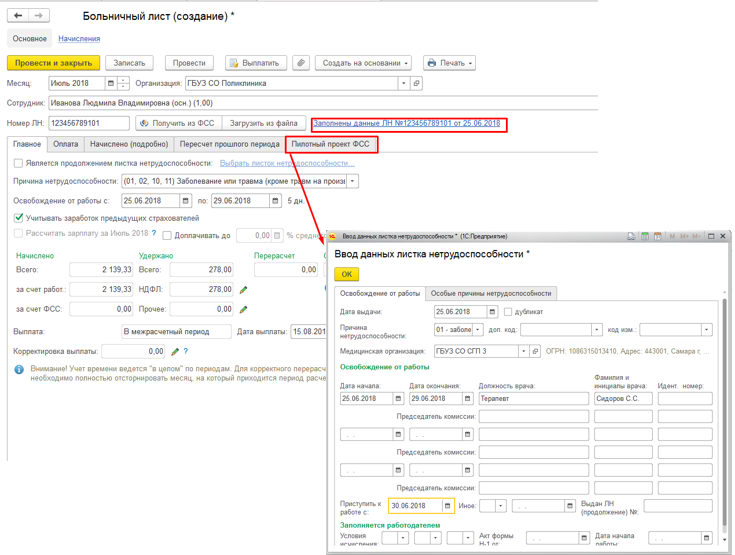Switch to Пилотный проект ФСС tab
Viewport: 735px width, 555px height.
(330, 144)
